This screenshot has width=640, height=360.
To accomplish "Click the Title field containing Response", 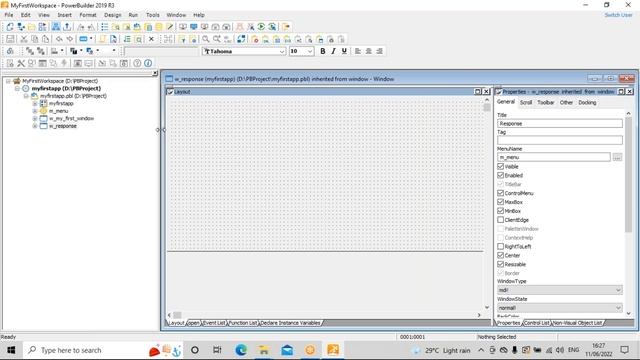I will [x=560, y=124].
